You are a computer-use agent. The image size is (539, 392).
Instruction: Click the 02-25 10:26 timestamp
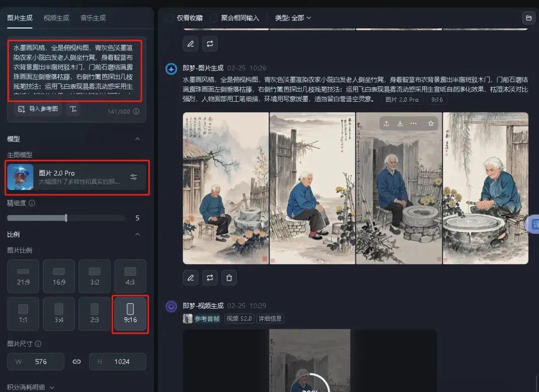pos(247,68)
